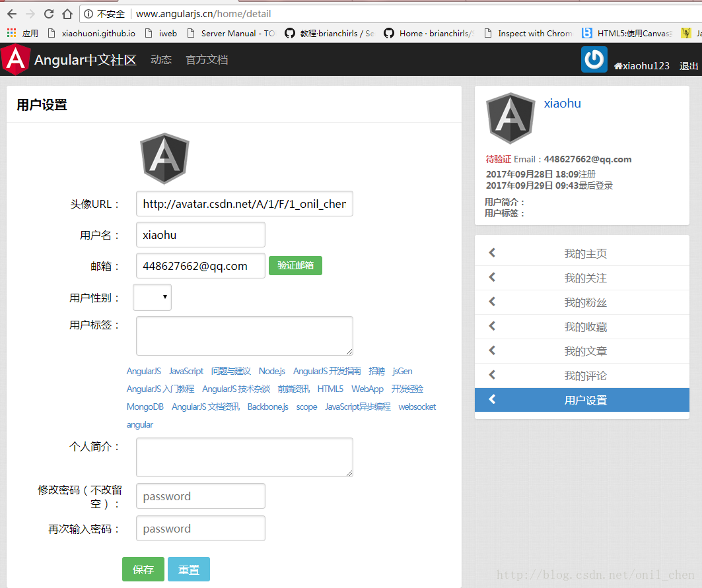Add the JavaScript tag

click(186, 371)
